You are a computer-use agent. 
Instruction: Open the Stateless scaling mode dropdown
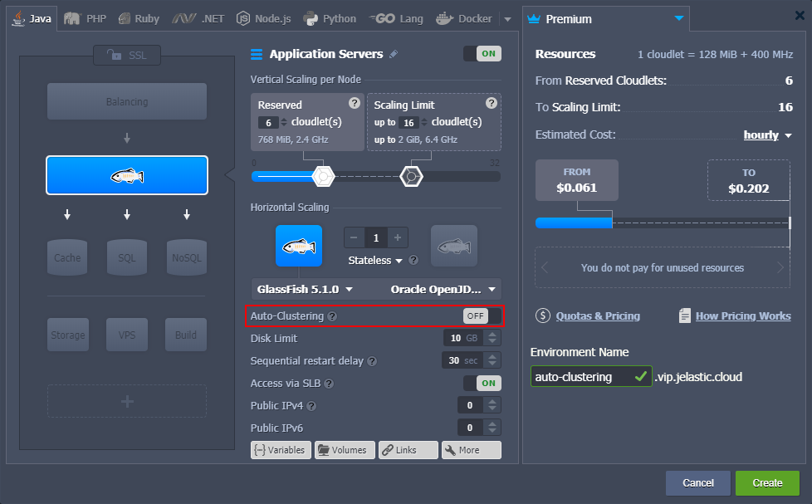[x=375, y=260]
